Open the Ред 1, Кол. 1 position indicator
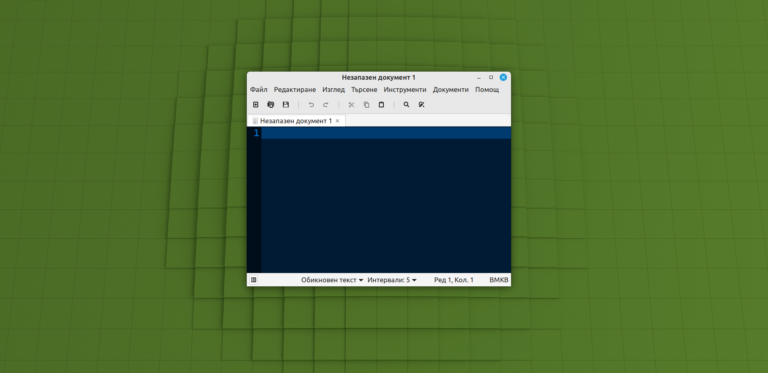Screen dimensions: 768x373 [454, 280]
